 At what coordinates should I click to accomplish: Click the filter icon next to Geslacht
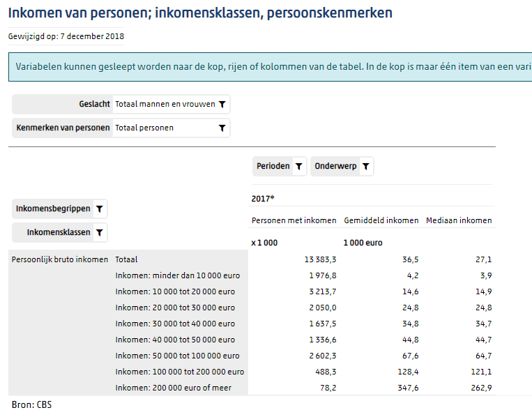[x=222, y=104]
